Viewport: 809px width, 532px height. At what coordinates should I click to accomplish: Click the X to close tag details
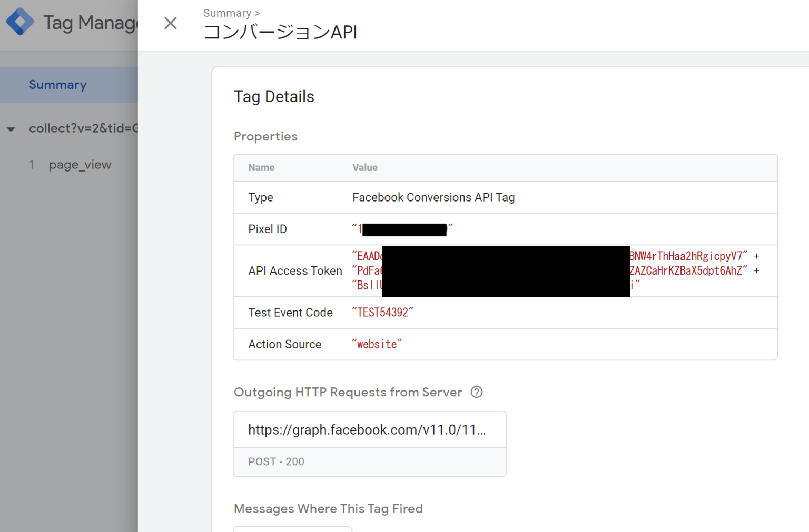pyautogui.click(x=170, y=23)
